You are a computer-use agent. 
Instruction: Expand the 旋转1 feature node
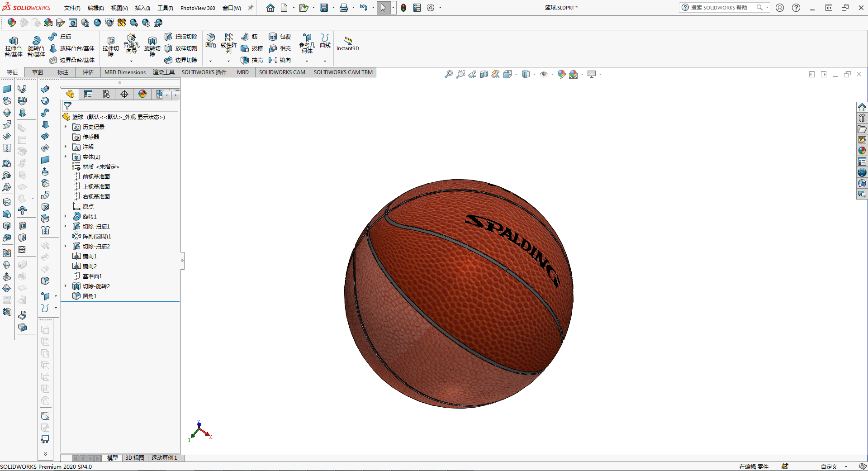click(x=66, y=217)
